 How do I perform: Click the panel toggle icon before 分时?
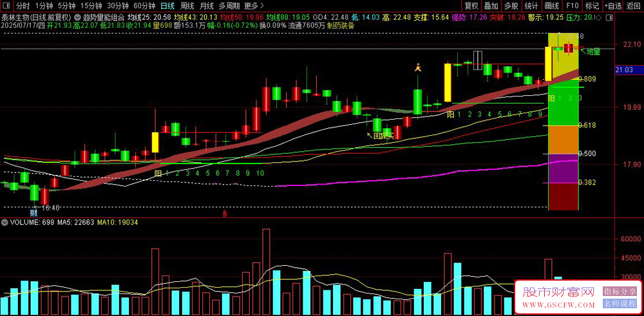coord(7,6)
